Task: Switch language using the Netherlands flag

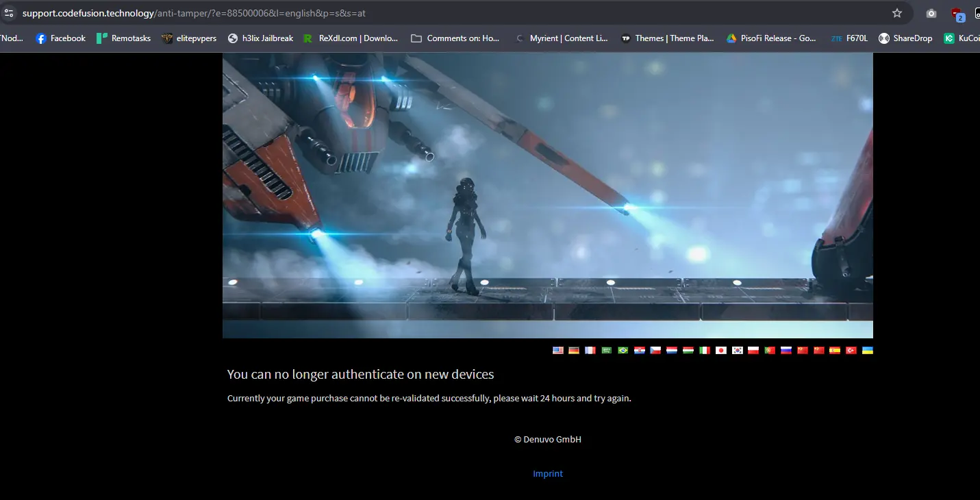Action: 672,350
